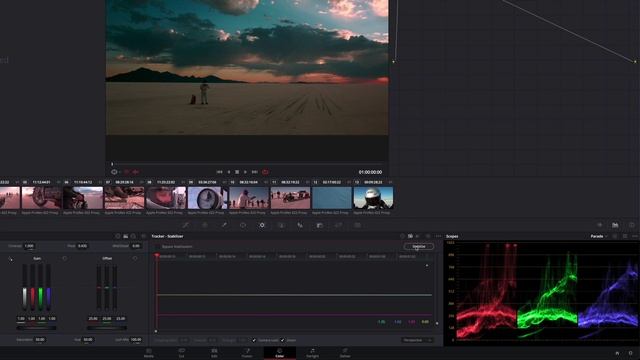
Task: Select clip 09 gauge thumbnail
Action: (207, 198)
